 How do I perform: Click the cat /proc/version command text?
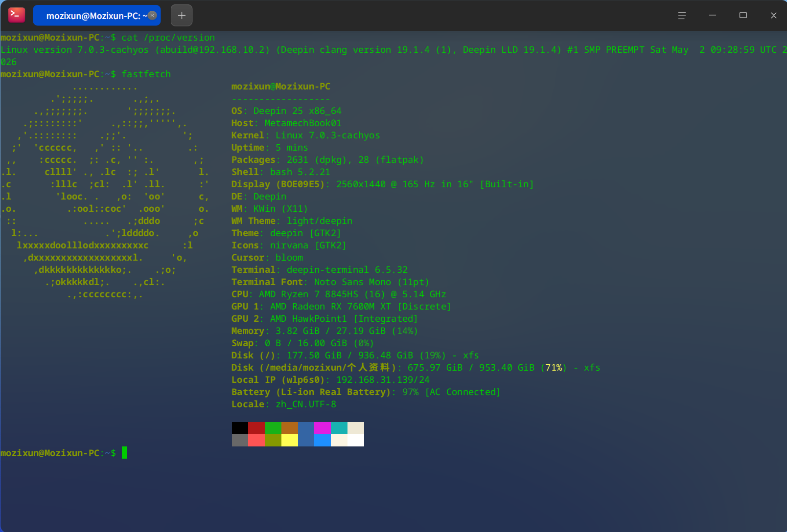pyautogui.click(x=168, y=38)
